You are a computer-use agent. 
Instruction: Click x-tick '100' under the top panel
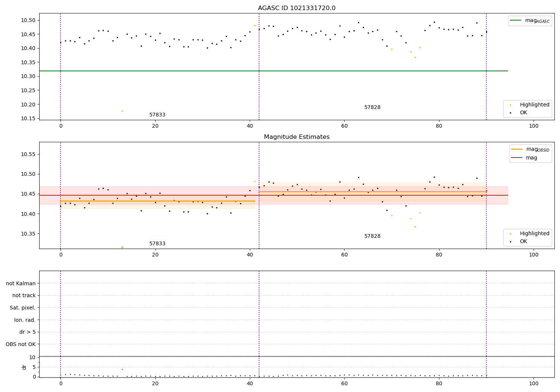(534, 126)
